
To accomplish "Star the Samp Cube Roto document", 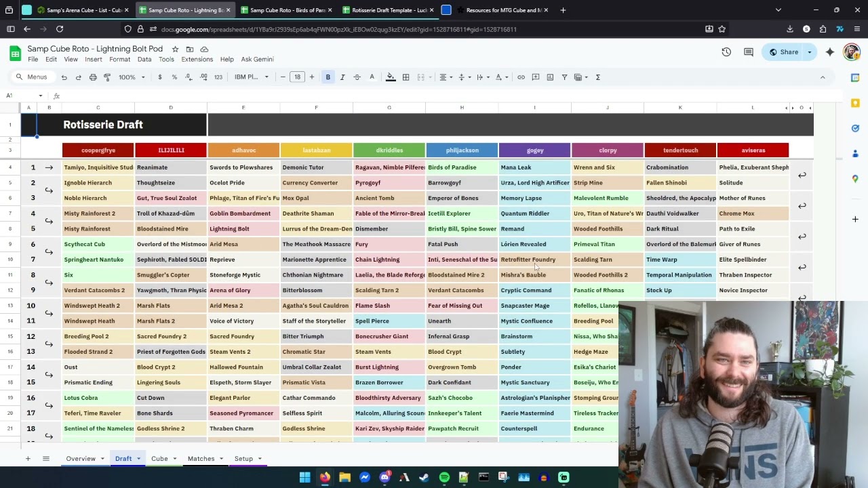I will pyautogui.click(x=175, y=49).
